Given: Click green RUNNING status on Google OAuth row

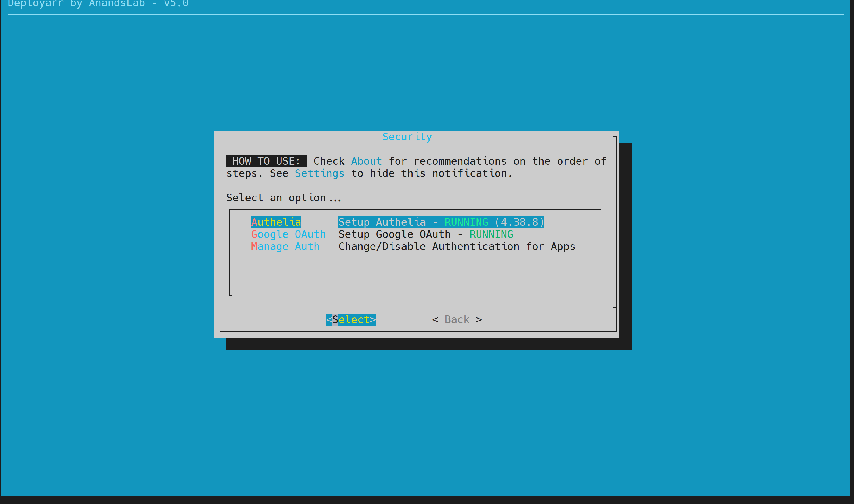Looking at the screenshot, I should point(491,234).
